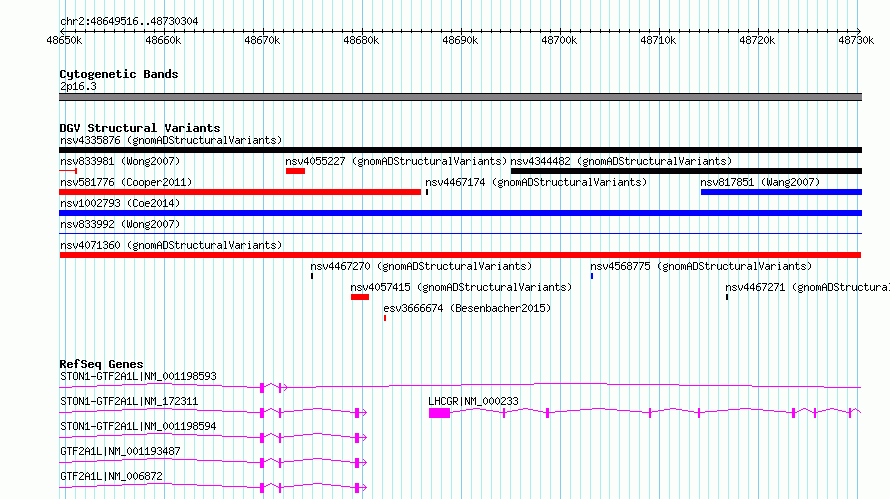Click the black nsv4344482 variant bar
This screenshot has width=890, height=499.
click(686, 171)
